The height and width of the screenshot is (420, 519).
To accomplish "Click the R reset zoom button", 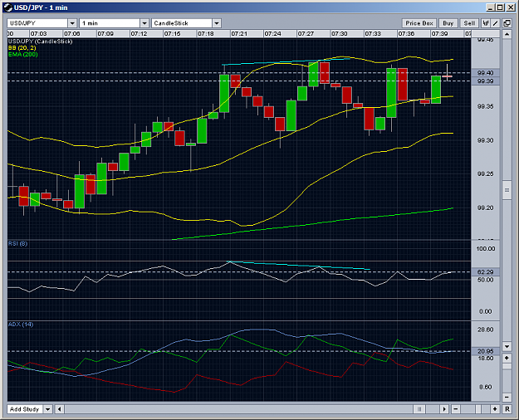I will coord(507,409).
